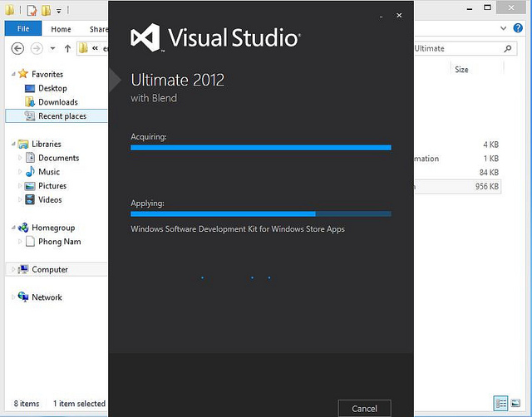Switch to the Home ribbon tab
Image resolution: width=532 pixels, height=417 pixels.
tap(61, 29)
